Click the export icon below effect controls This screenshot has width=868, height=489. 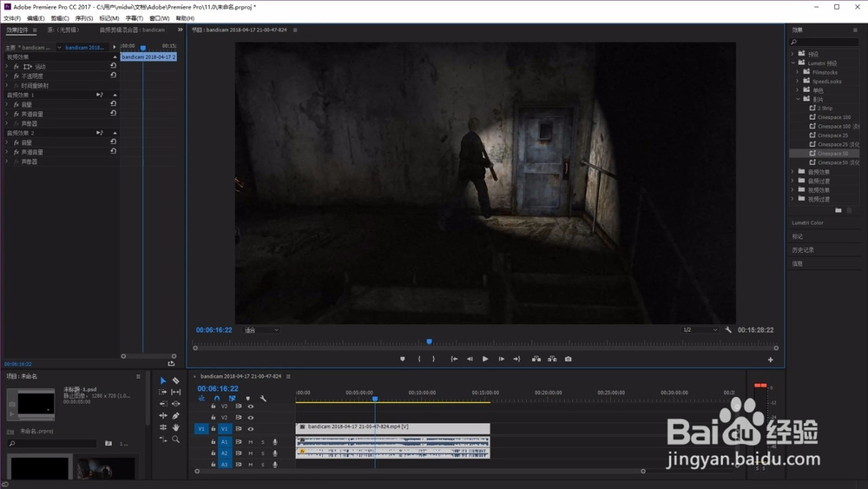(x=171, y=363)
